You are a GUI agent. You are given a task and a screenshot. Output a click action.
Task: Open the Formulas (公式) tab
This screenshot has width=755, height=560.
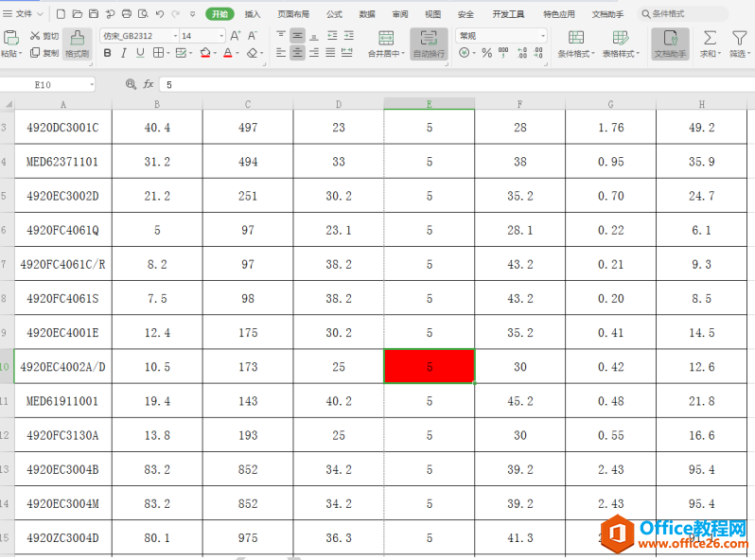334,14
